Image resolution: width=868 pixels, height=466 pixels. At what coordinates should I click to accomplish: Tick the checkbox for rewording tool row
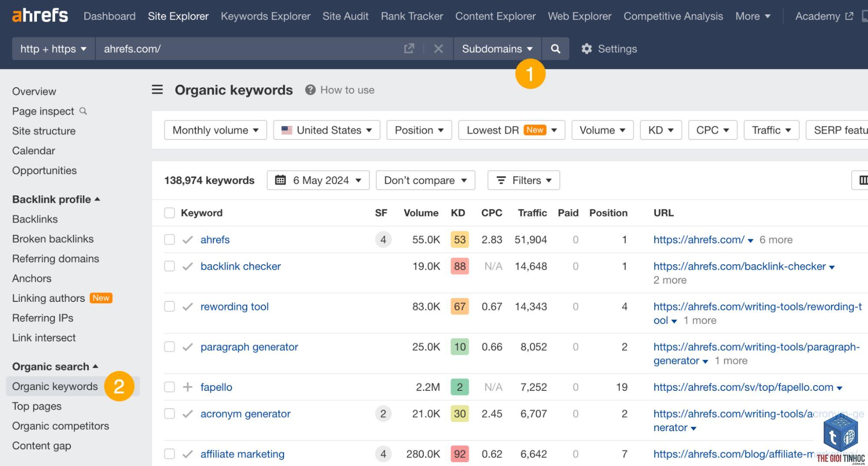(x=169, y=307)
